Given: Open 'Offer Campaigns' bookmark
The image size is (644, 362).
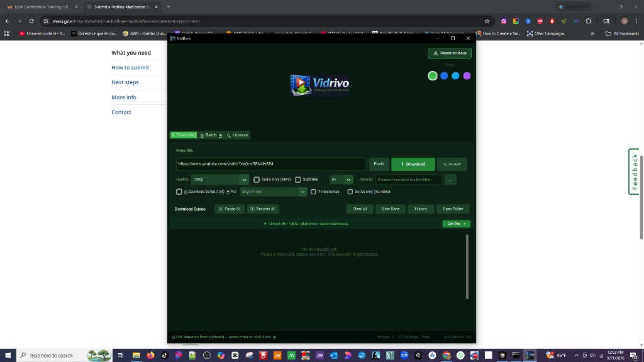Looking at the screenshot, I should [546, 34].
